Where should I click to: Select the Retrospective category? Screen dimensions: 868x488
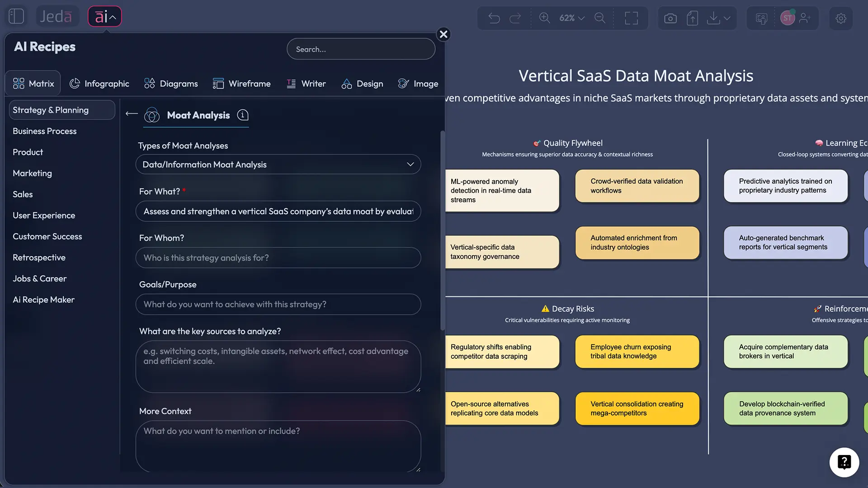tap(39, 258)
